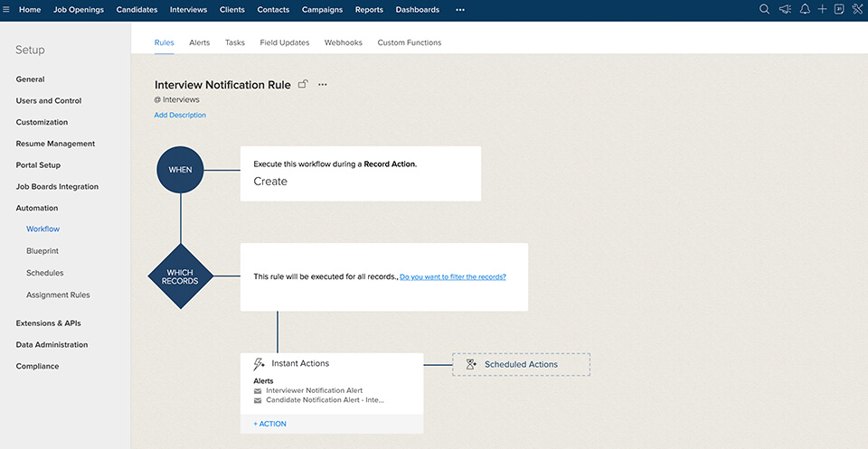
Task: Expand the Automation section in sidebar
Action: 37,208
